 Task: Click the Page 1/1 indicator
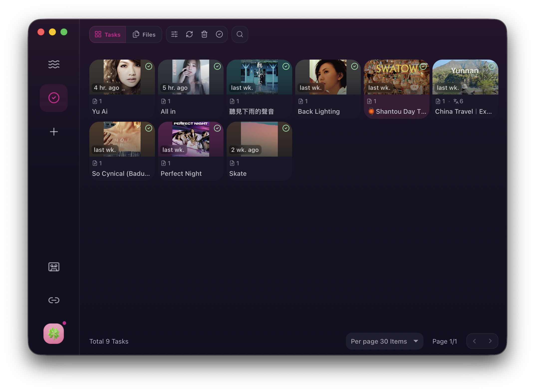pyautogui.click(x=445, y=341)
